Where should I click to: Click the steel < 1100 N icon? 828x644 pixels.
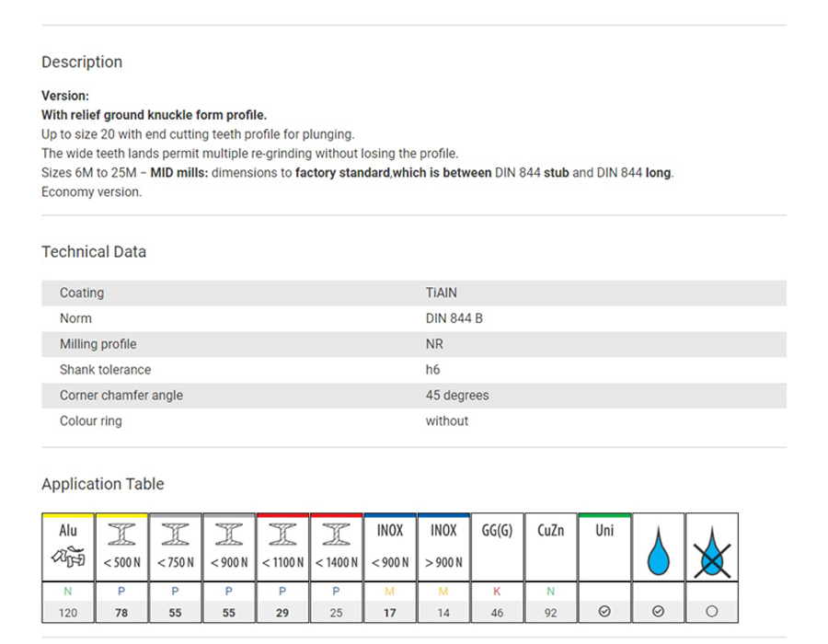coord(282,547)
